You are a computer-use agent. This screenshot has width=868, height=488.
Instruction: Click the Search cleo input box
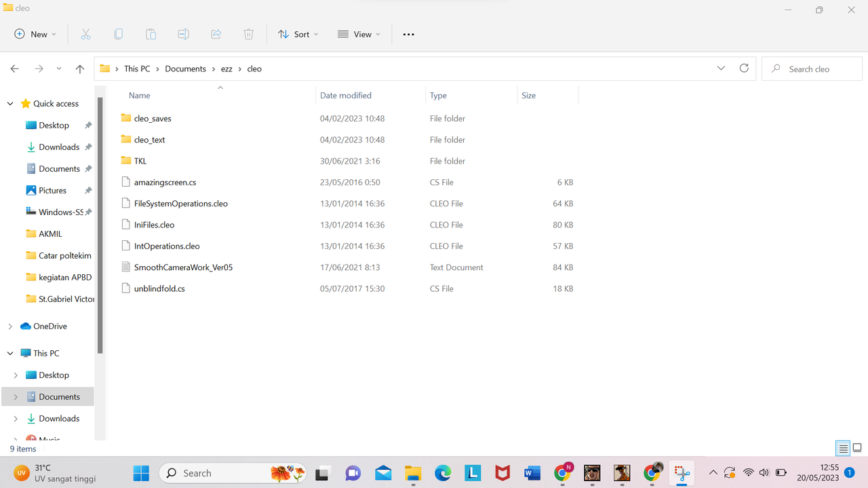812,69
